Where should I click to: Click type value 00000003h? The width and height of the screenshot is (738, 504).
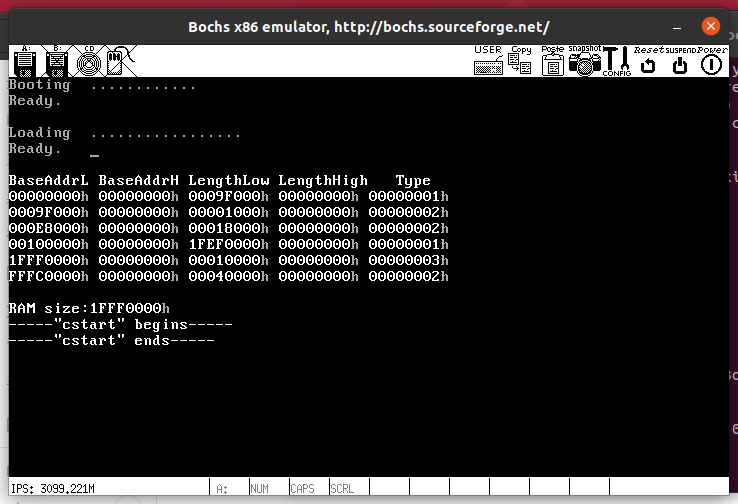point(409,260)
